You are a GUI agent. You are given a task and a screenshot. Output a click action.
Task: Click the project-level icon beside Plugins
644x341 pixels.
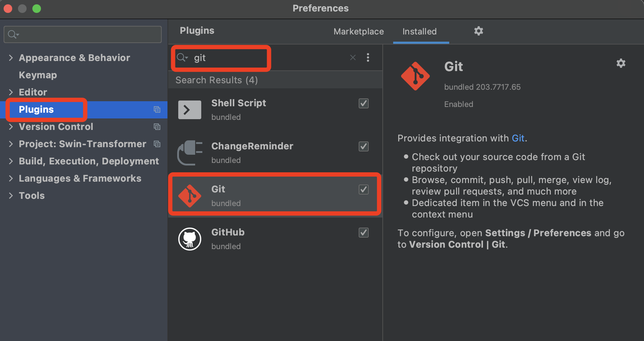pos(157,109)
